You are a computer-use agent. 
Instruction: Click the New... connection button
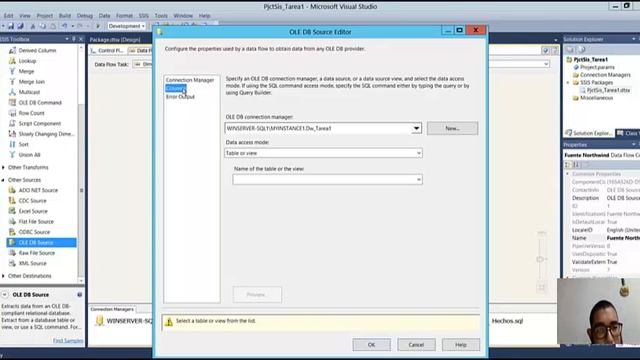(452, 128)
